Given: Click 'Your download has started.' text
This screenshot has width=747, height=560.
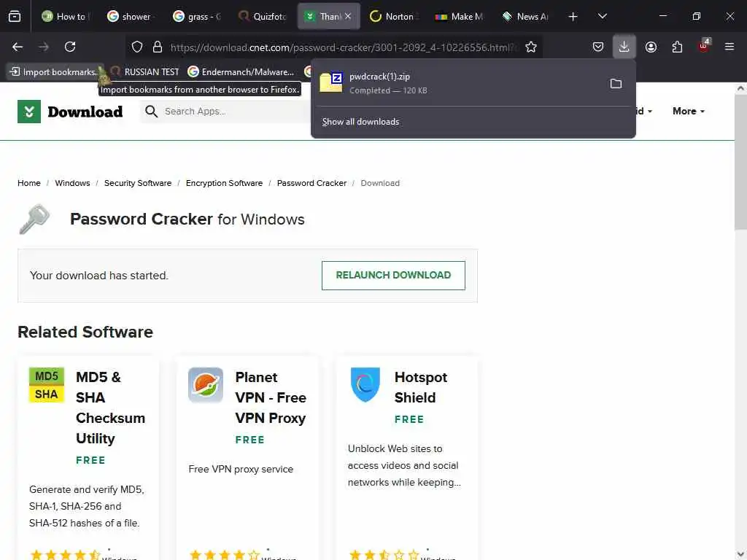Looking at the screenshot, I should click(99, 276).
